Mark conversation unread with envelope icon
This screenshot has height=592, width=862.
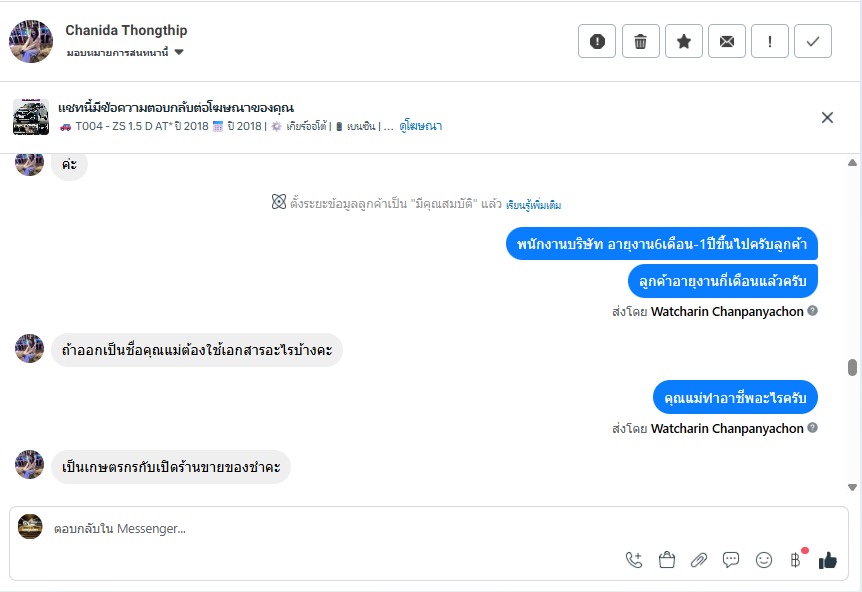[x=727, y=41]
